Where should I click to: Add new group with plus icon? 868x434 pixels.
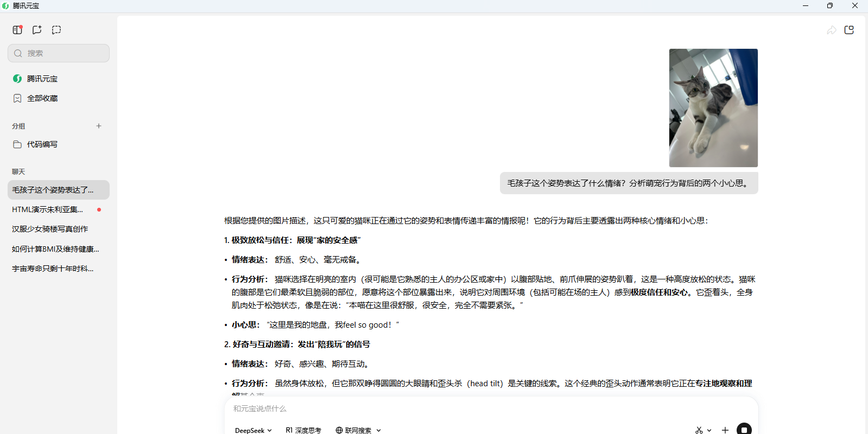coord(99,126)
